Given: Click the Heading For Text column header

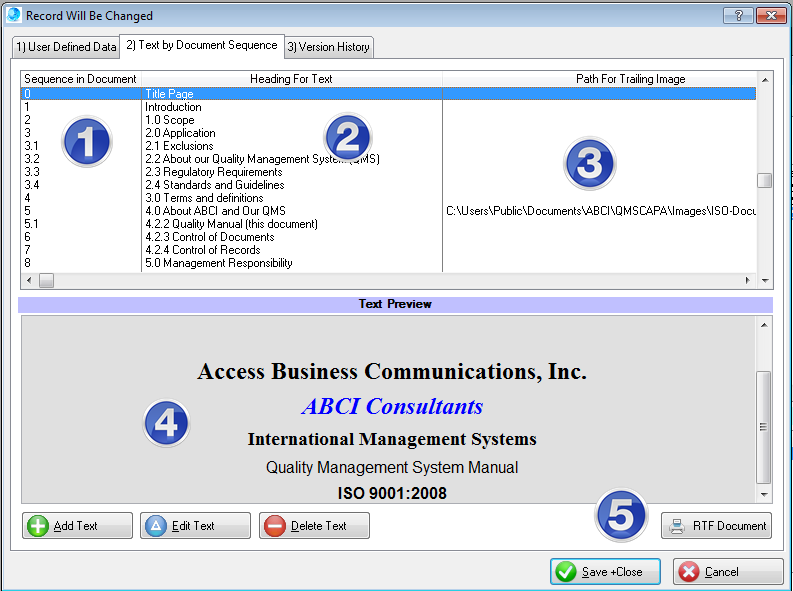Looking at the screenshot, I should click(291, 79).
